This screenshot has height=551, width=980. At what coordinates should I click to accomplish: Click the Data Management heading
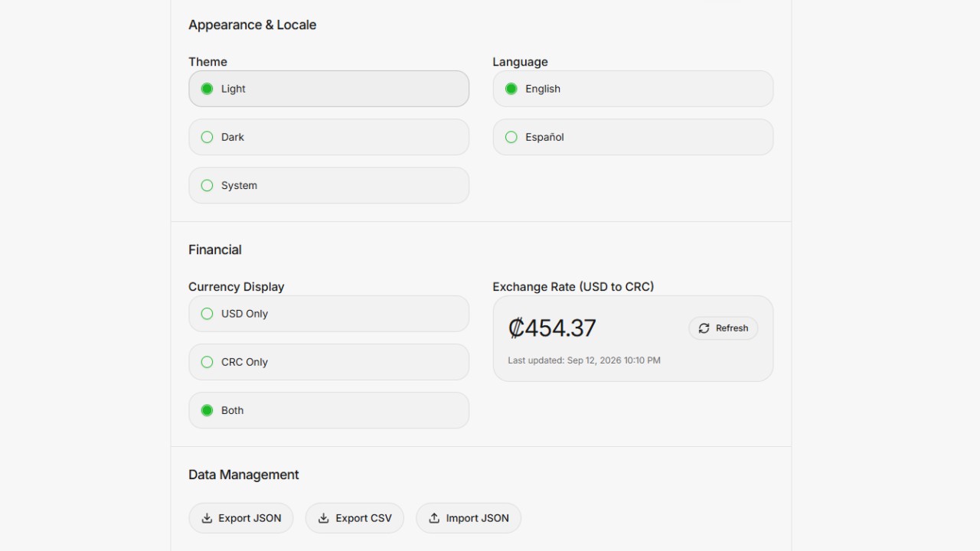[x=243, y=475]
